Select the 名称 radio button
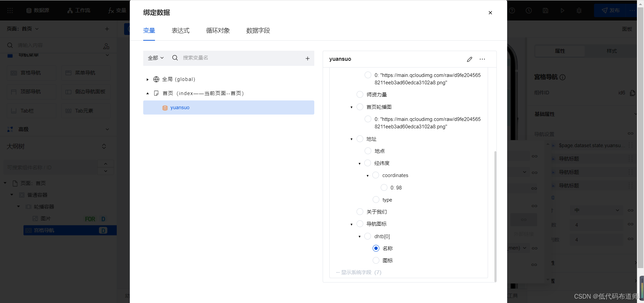The width and height of the screenshot is (644, 303). 376,248
